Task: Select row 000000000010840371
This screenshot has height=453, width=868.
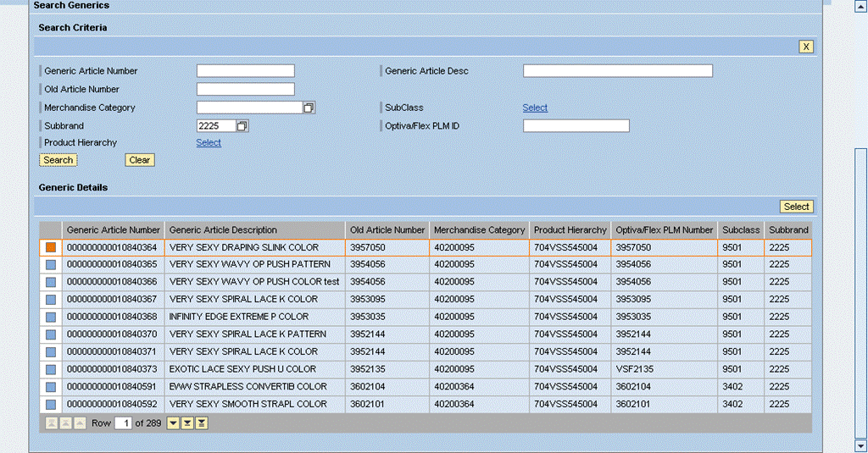Action: coord(51,351)
